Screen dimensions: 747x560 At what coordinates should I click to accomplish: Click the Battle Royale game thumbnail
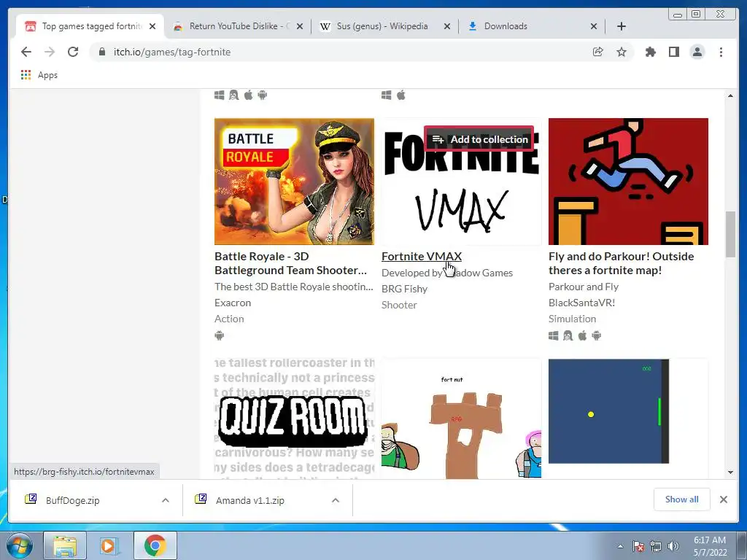(x=295, y=182)
